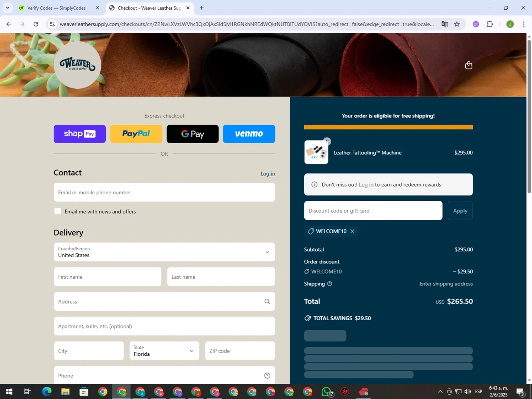Viewport: 532px width, 399px height.
Task: Choose PayPal express checkout
Action: [136, 134]
